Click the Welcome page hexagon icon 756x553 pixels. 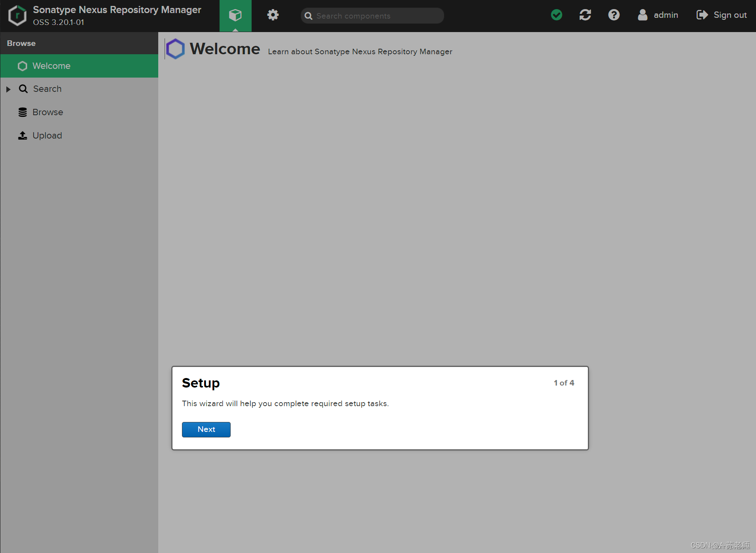pyautogui.click(x=175, y=49)
